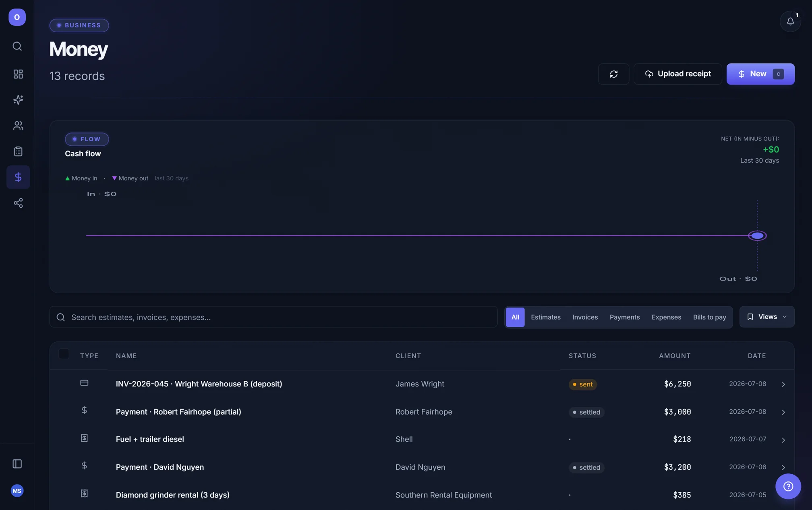Click the Upload receipt button
The image size is (812, 510).
pyautogui.click(x=678, y=74)
